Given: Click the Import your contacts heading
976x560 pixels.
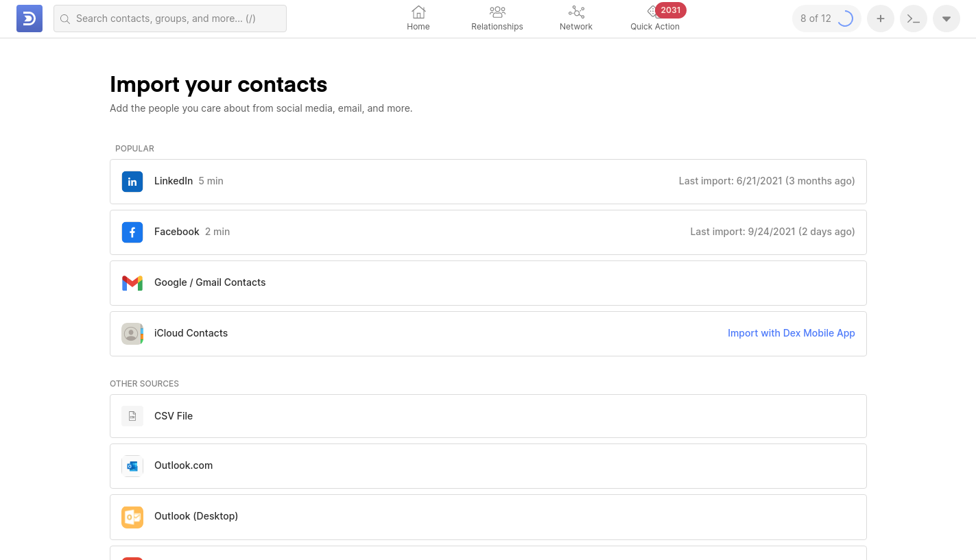Looking at the screenshot, I should click(219, 84).
